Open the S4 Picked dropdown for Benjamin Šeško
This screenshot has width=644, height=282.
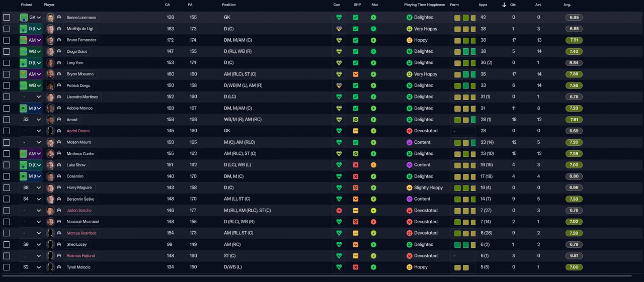31,199
